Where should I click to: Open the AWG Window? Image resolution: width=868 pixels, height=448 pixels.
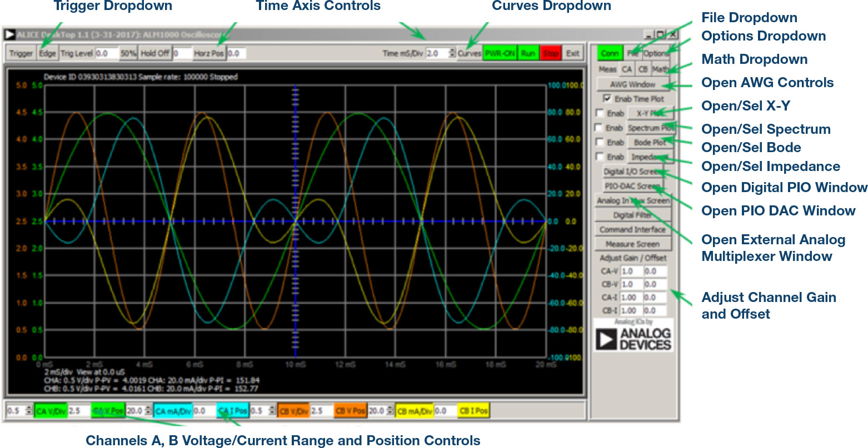(632, 84)
